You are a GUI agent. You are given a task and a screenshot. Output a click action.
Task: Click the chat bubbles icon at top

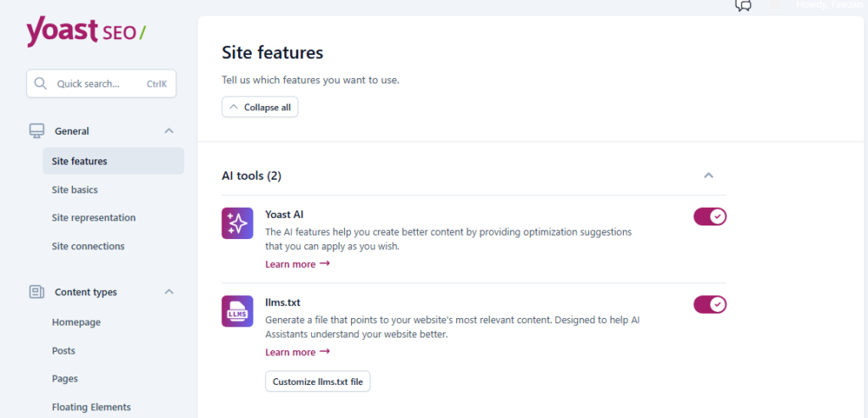tap(743, 5)
